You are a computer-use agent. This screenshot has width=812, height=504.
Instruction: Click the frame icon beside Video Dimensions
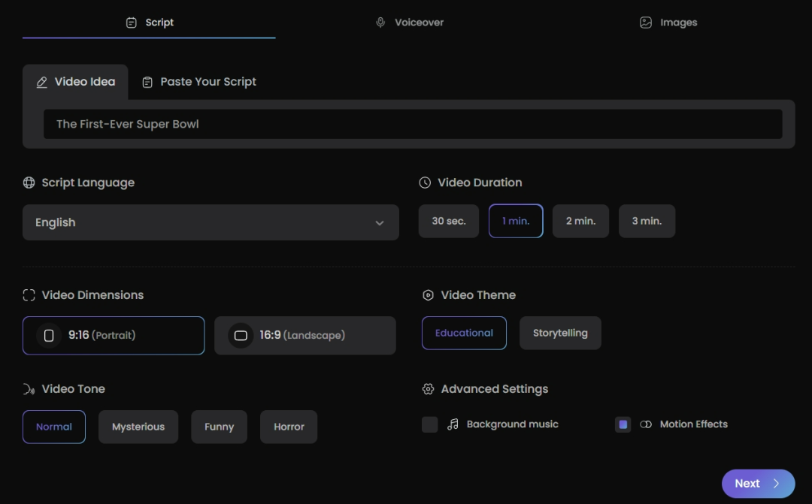pos(29,295)
